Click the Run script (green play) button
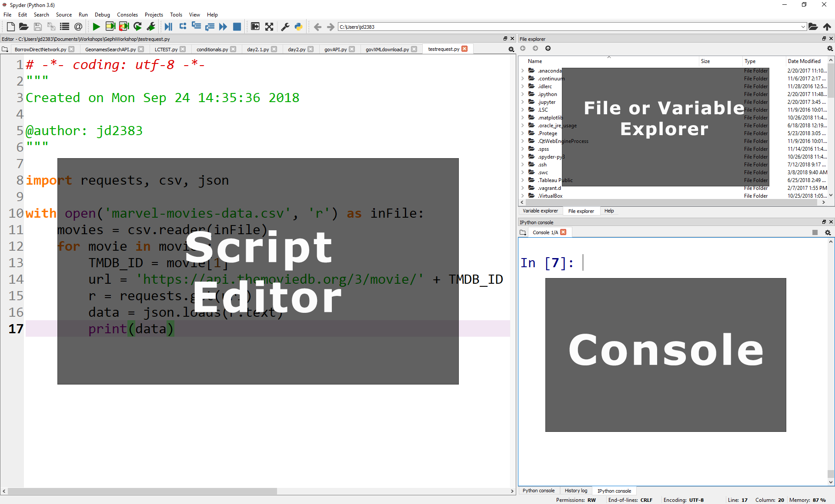Viewport: 835px width, 504px height. click(96, 26)
